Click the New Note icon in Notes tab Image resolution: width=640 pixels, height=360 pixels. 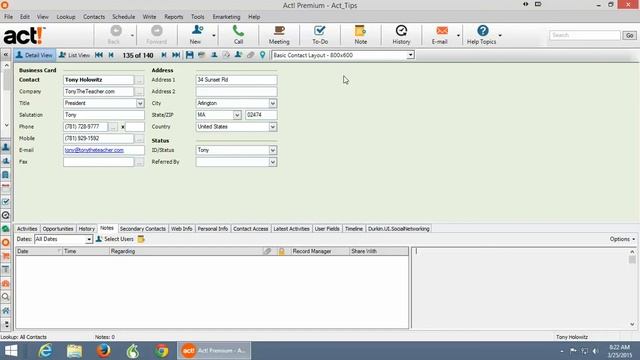tap(141, 239)
